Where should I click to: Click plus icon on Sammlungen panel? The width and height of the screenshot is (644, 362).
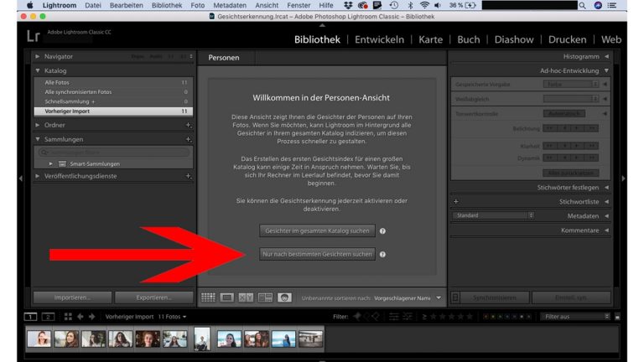(188, 139)
